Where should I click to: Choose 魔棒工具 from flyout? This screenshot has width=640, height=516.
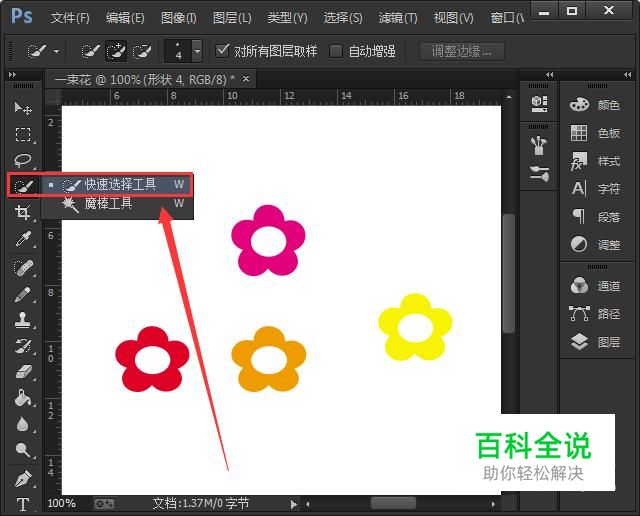tap(117, 203)
